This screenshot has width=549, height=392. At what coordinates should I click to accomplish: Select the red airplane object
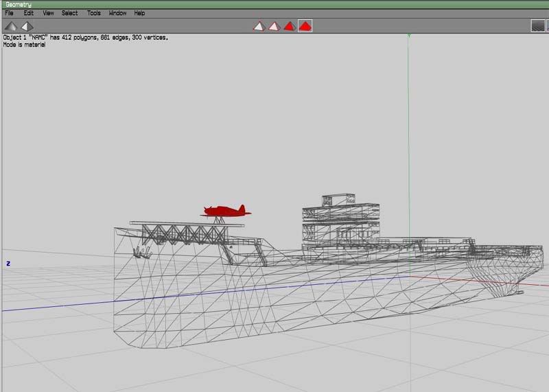pos(226,211)
